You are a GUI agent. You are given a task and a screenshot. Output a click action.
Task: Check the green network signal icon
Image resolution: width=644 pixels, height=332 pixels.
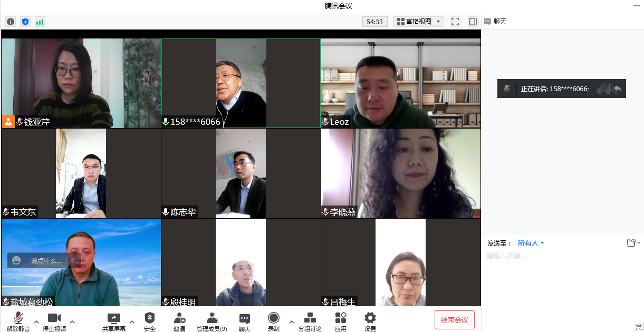coord(40,22)
